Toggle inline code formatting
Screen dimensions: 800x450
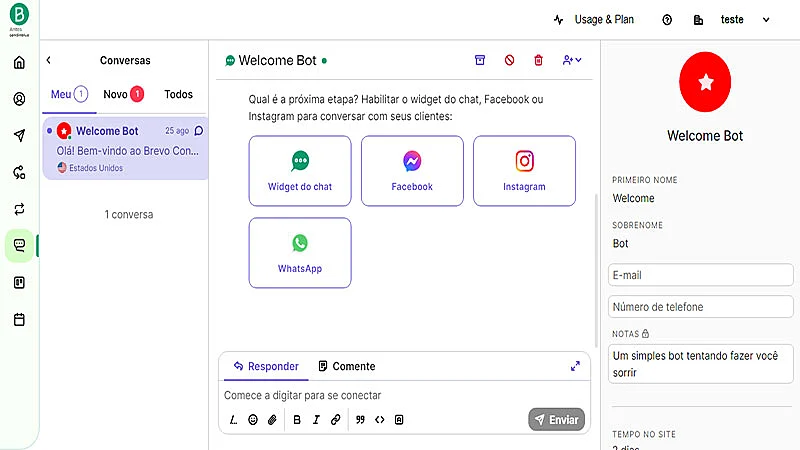pos(380,420)
